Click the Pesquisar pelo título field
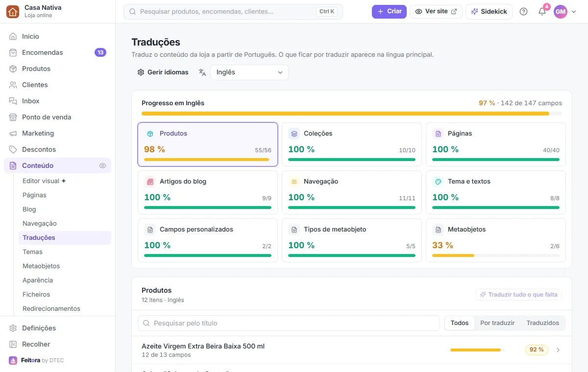This screenshot has height=372, width=588. point(289,323)
